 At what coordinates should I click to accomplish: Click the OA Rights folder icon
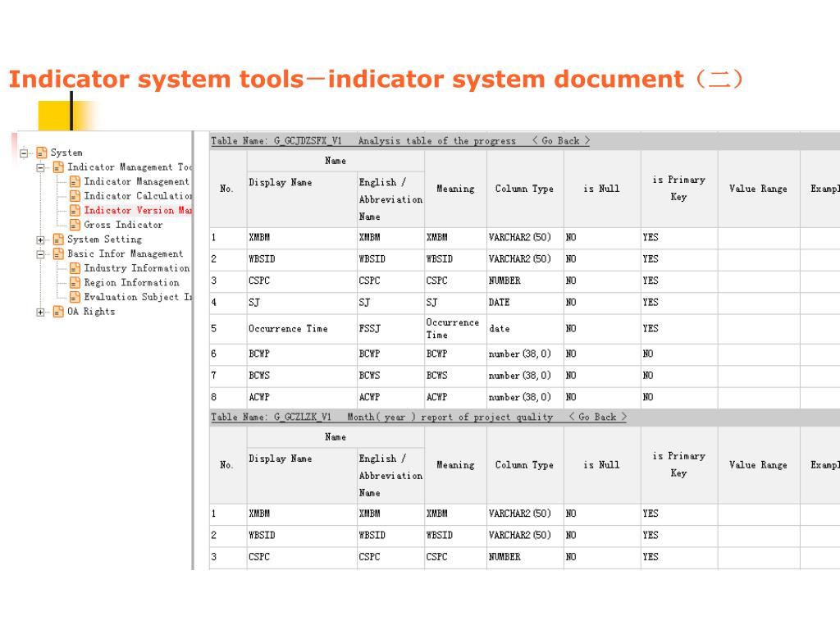pos(58,312)
